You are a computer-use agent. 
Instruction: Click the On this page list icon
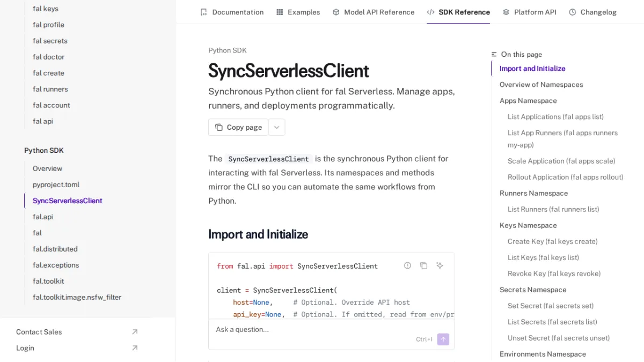coord(494,54)
